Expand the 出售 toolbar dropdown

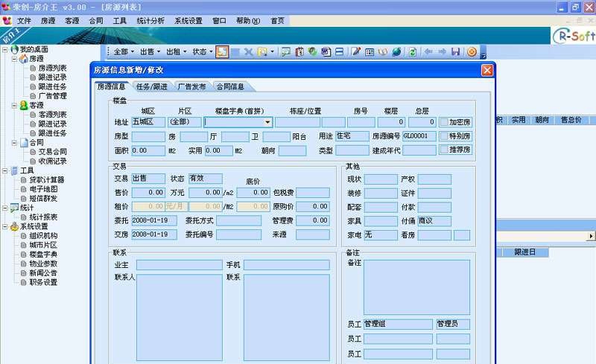pos(149,52)
